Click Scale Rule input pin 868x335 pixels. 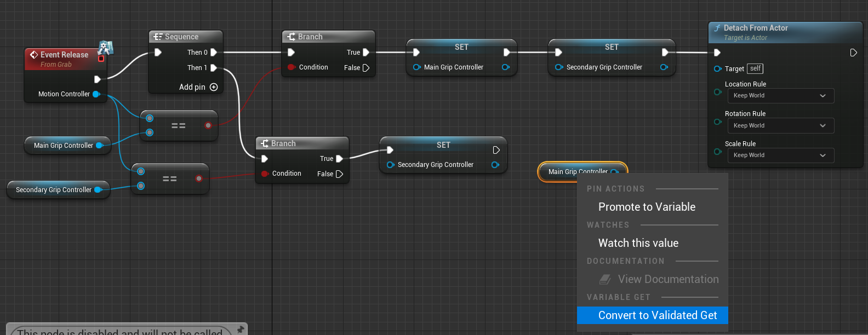718,152
